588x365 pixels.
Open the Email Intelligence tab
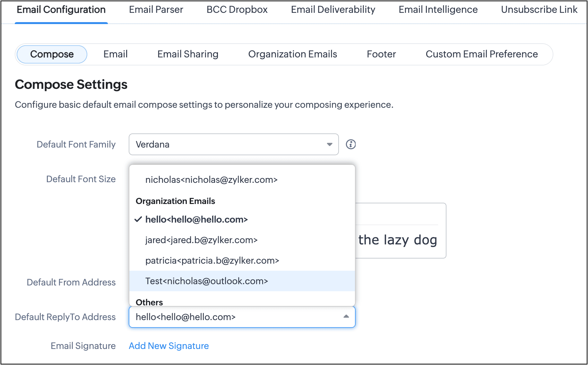coord(438,10)
